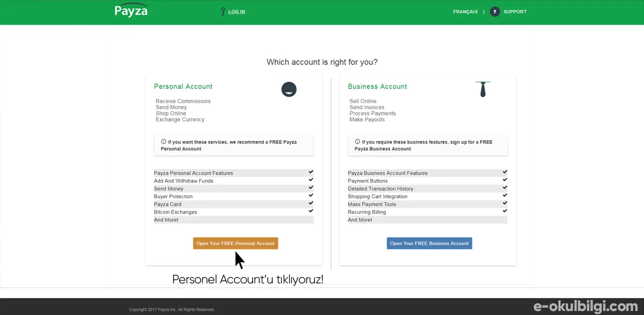Click the checkmark next to Buyer Protection
Viewport: 644px width, 315px height.
tap(311, 195)
